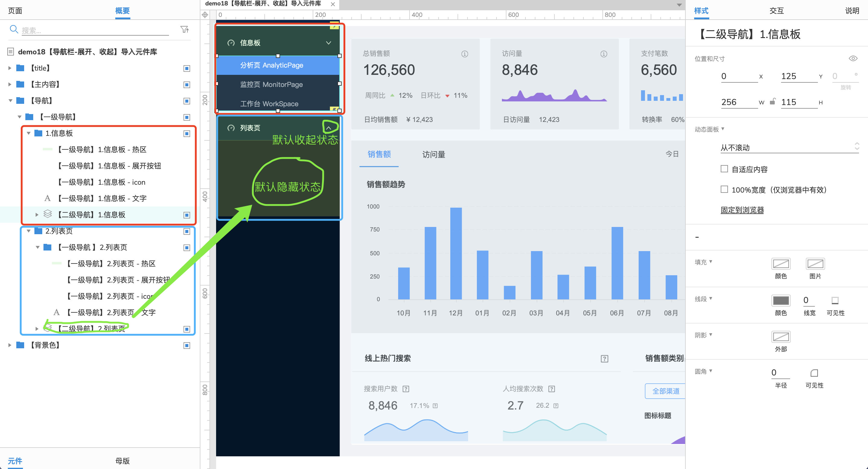Click the help icon beside 人均搜索次数
The image size is (868, 469).
pyautogui.click(x=552, y=389)
